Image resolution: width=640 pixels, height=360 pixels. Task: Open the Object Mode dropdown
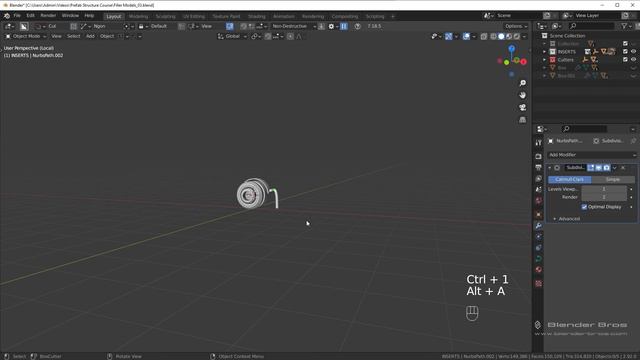pyautogui.click(x=25, y=36)
